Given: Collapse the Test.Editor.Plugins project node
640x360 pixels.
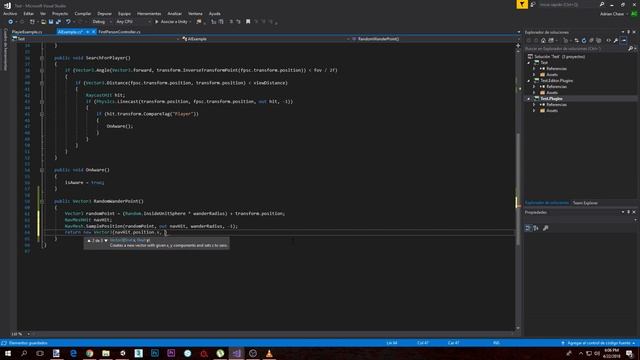Looking at the screenshot, I should pos(529,81).
